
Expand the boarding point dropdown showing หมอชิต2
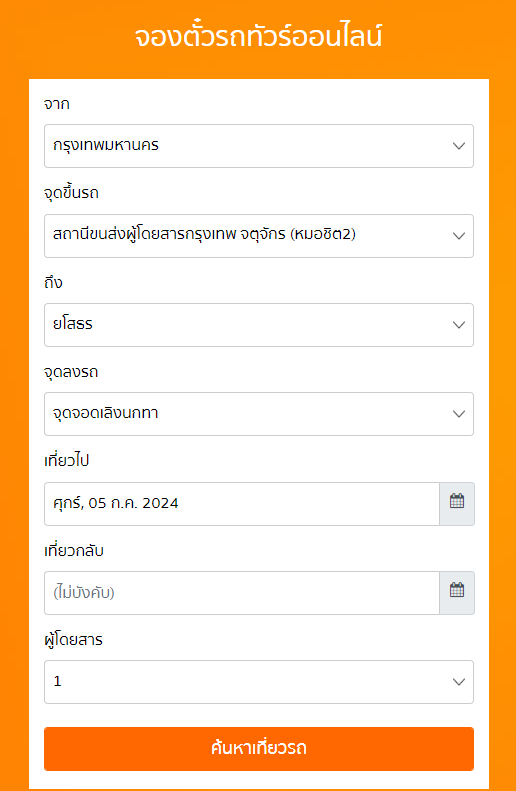259,236
